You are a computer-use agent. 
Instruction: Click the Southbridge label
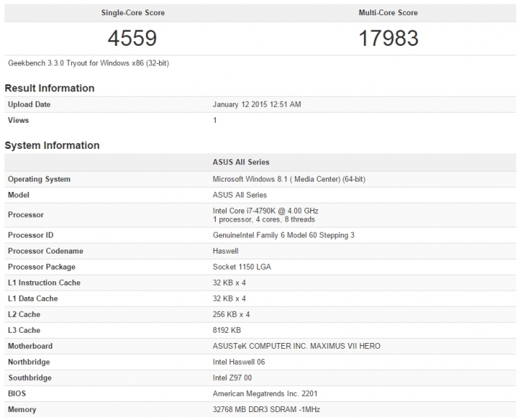coord(30,378)
